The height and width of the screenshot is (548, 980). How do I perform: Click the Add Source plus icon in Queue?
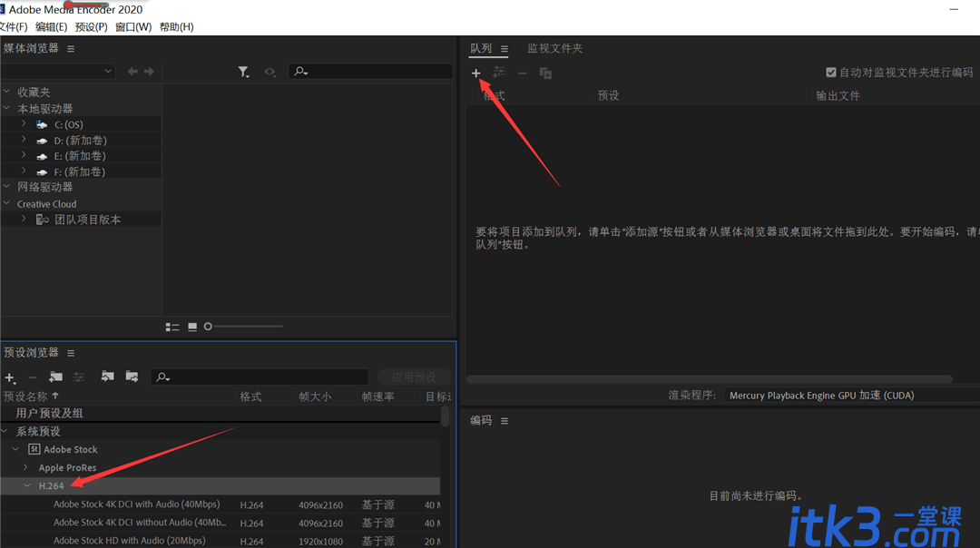click(475, 73)
